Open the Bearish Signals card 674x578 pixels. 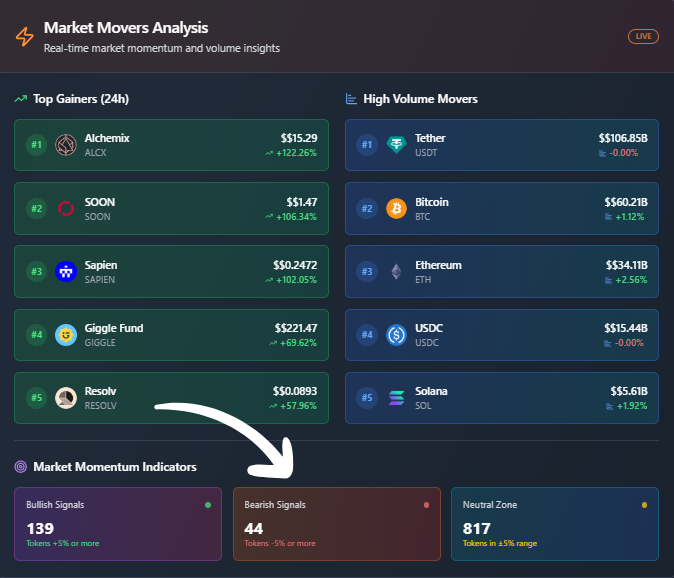click(336, 524)
